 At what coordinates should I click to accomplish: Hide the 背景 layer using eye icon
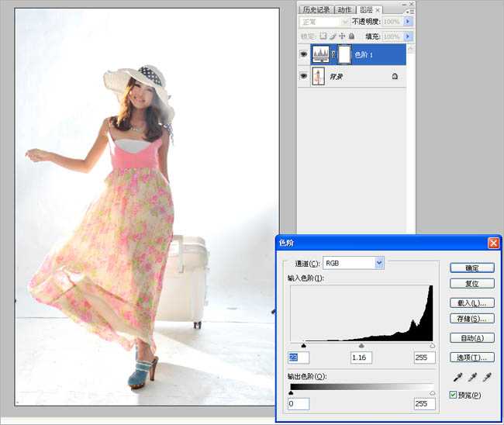click(304, 76)
